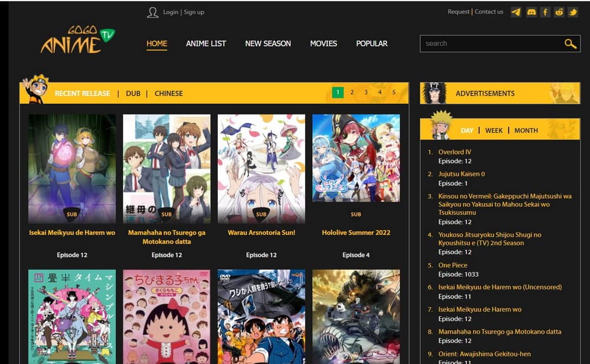Switch popular ranking to MONTH view

pos(526,130)
